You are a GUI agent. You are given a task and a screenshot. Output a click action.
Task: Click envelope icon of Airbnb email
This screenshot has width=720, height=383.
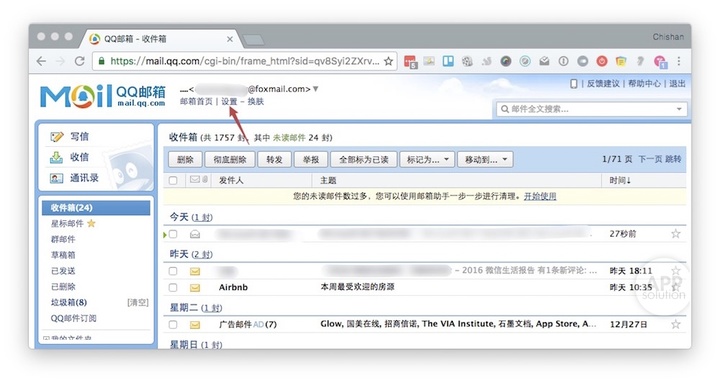tap(195, 287)
